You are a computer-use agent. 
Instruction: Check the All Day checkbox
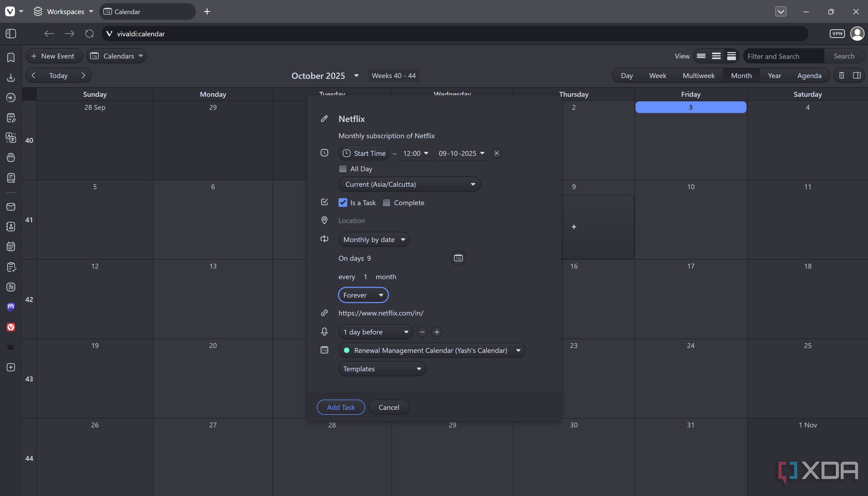tap(343, 169)
